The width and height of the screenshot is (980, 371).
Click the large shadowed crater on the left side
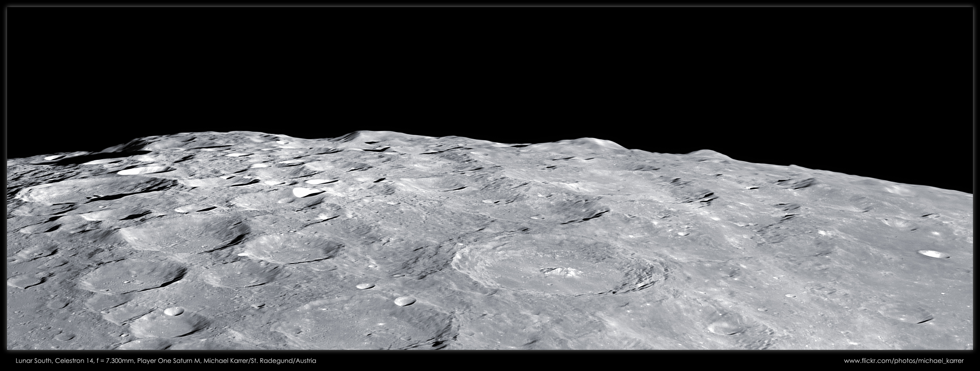point(183,234)
